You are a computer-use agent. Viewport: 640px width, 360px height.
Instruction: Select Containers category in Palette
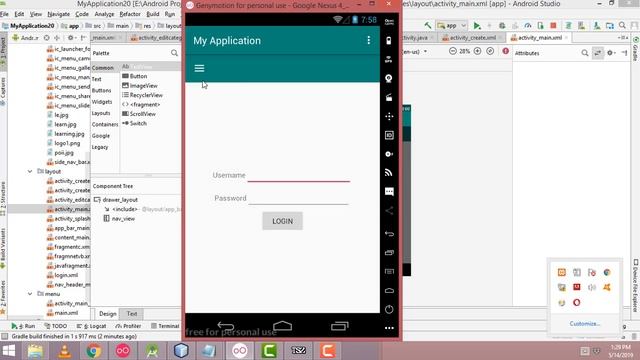coord(105,124)
